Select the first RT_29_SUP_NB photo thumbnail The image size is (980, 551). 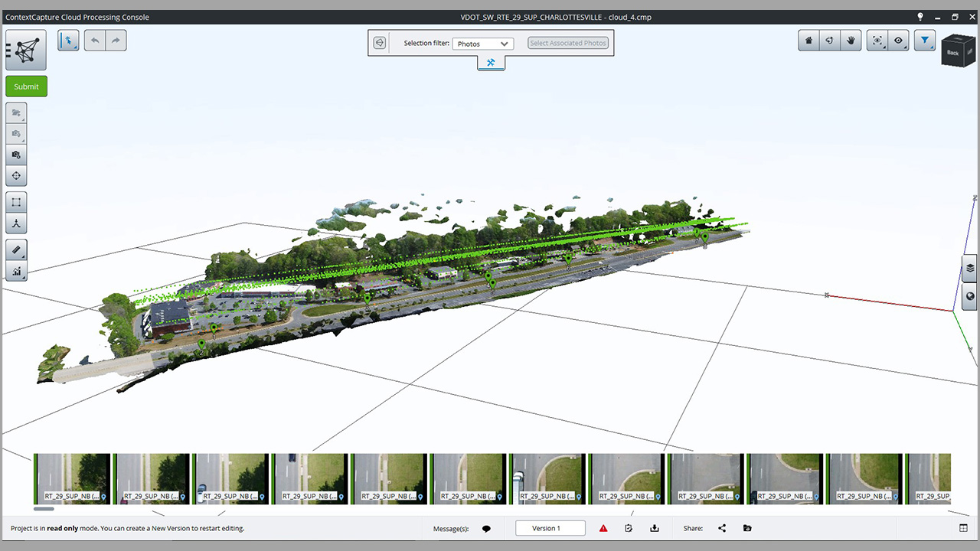(71, 478)
